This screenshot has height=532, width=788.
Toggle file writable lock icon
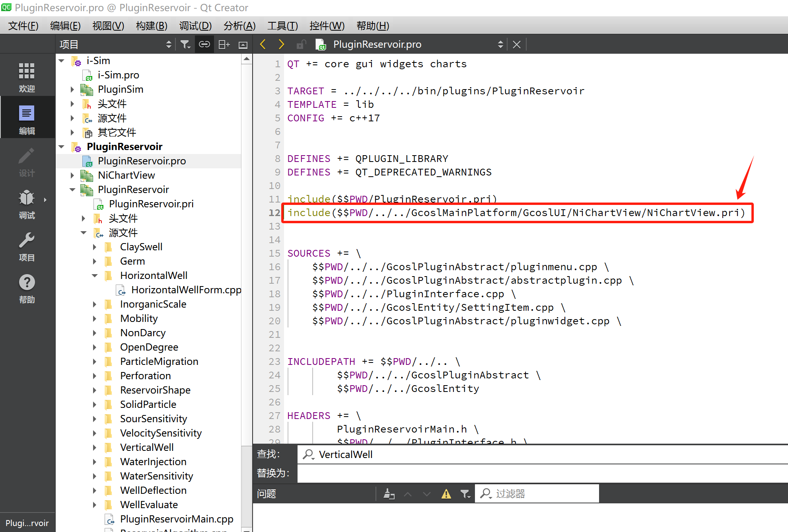301,45
